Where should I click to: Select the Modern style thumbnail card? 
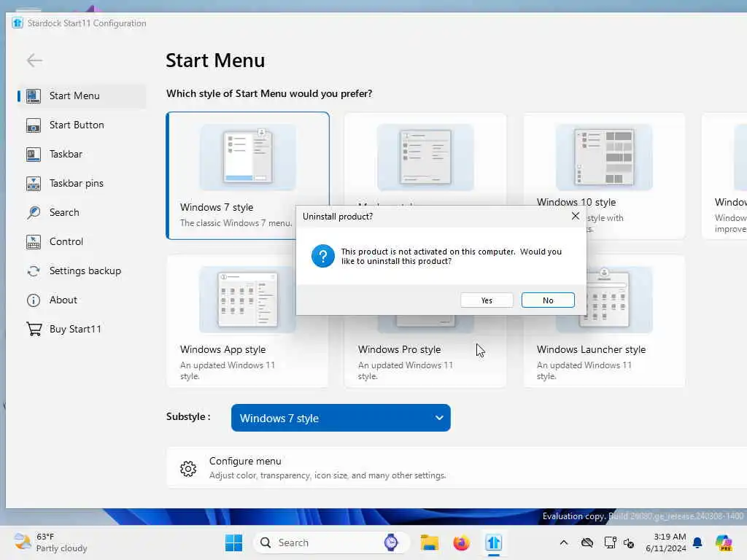[425, 159]
